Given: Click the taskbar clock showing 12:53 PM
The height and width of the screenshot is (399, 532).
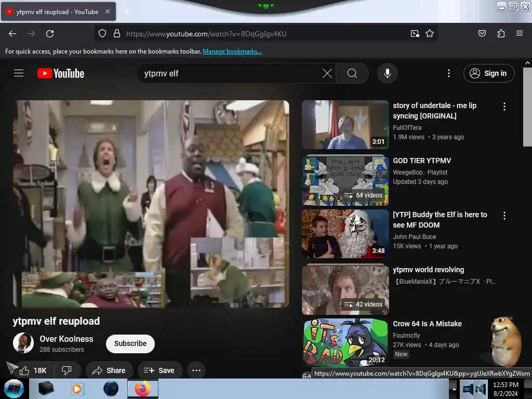Looking at the screenshot, I should 506,389.
